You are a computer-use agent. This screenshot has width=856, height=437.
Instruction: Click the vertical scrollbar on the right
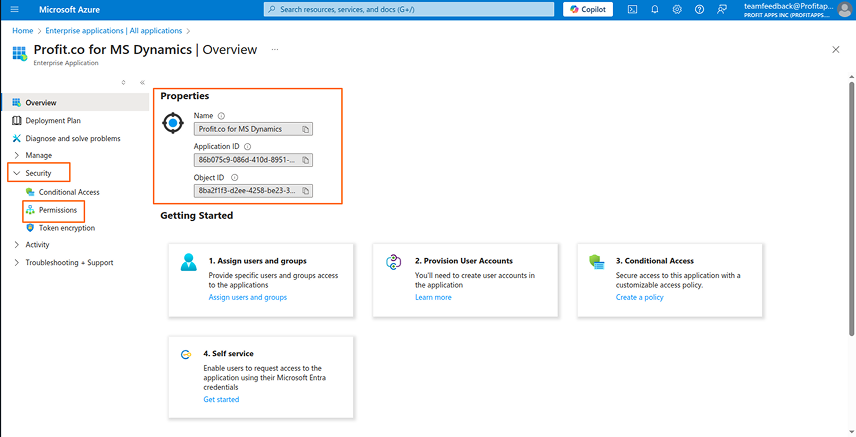coord(851,208)
